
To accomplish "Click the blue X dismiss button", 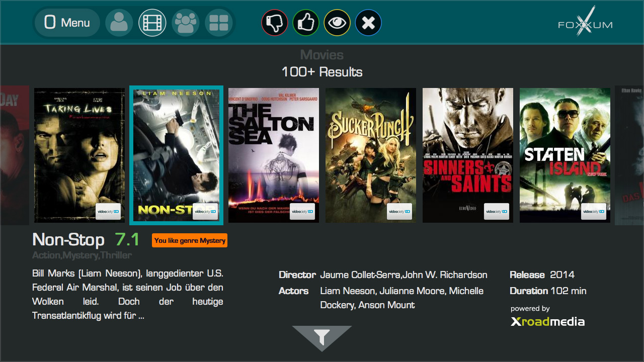I will [x=368, y=23].
